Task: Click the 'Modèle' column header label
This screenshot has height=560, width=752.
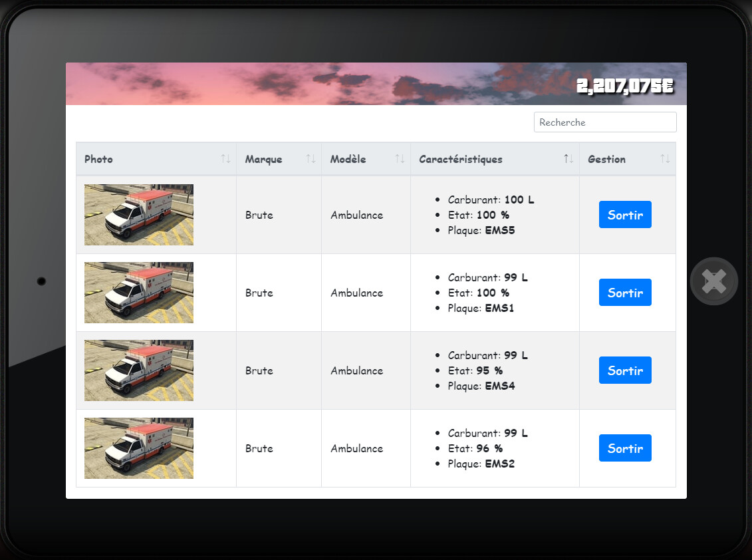Action: click(x=348, y=159)
